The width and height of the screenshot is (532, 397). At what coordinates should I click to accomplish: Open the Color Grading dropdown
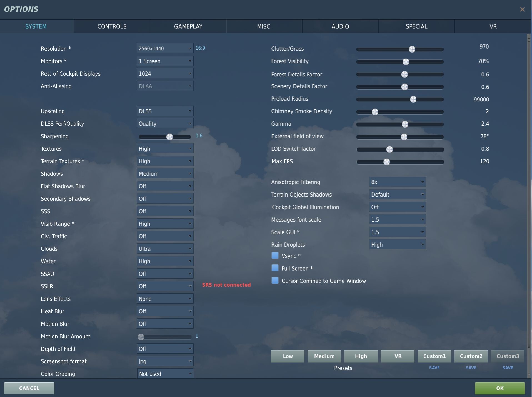point(165,374)
